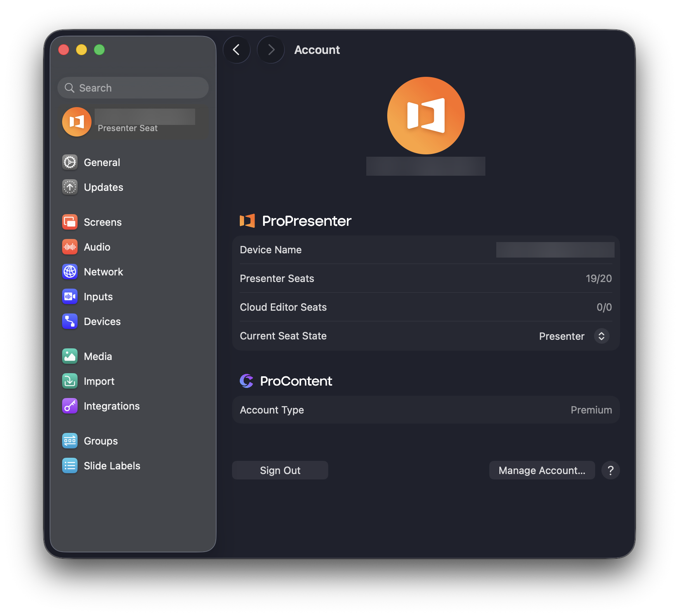Click the Account page title
The width and height of the screenshot is (679, 616).
(317, 50)
